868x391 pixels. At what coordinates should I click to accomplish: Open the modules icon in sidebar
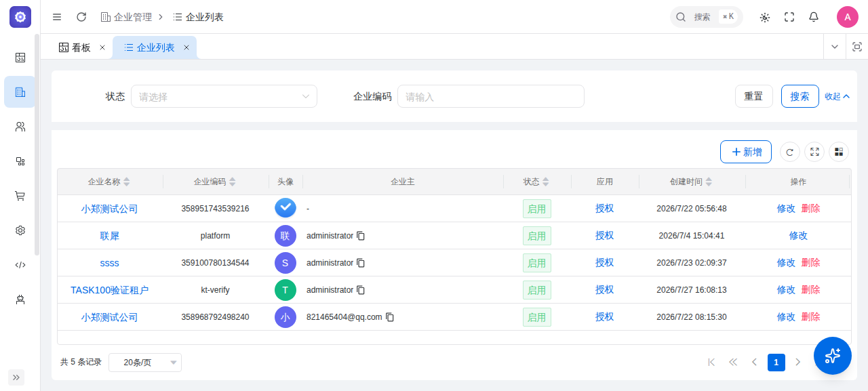click(20, 161)
